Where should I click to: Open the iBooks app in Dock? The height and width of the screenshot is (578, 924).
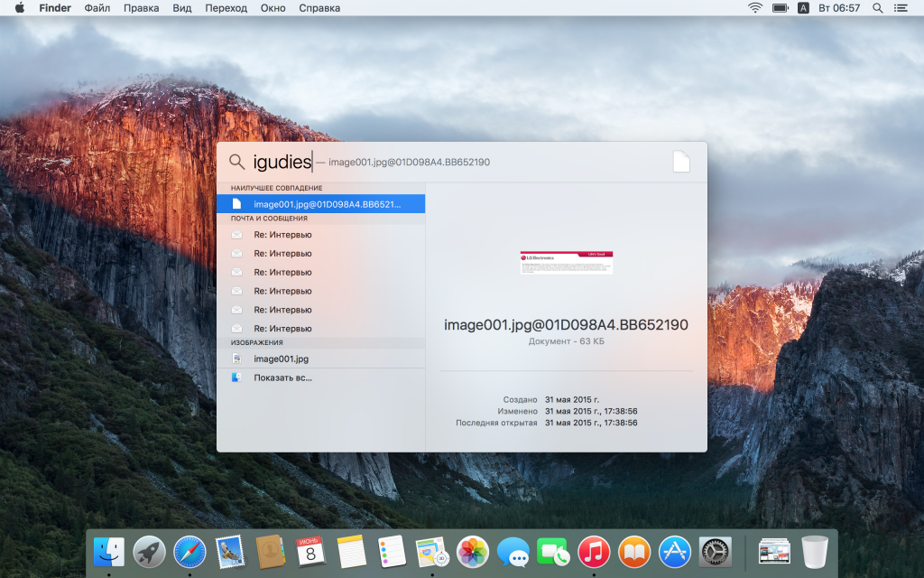pos(634,551)
